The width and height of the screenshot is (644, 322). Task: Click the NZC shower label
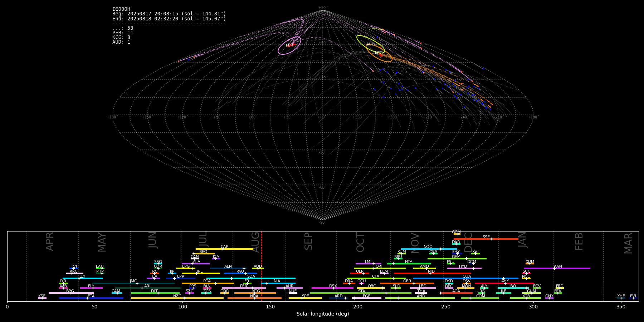click(x=177, y=296)
